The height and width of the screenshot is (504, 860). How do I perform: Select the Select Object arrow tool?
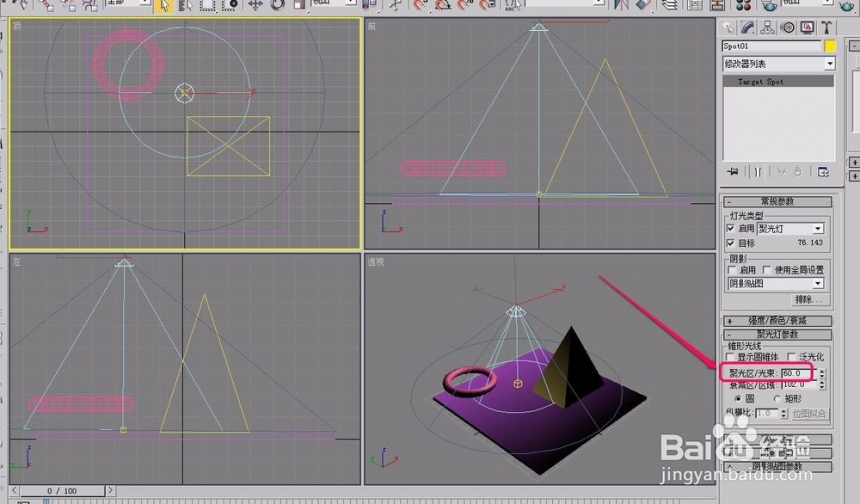163,5
